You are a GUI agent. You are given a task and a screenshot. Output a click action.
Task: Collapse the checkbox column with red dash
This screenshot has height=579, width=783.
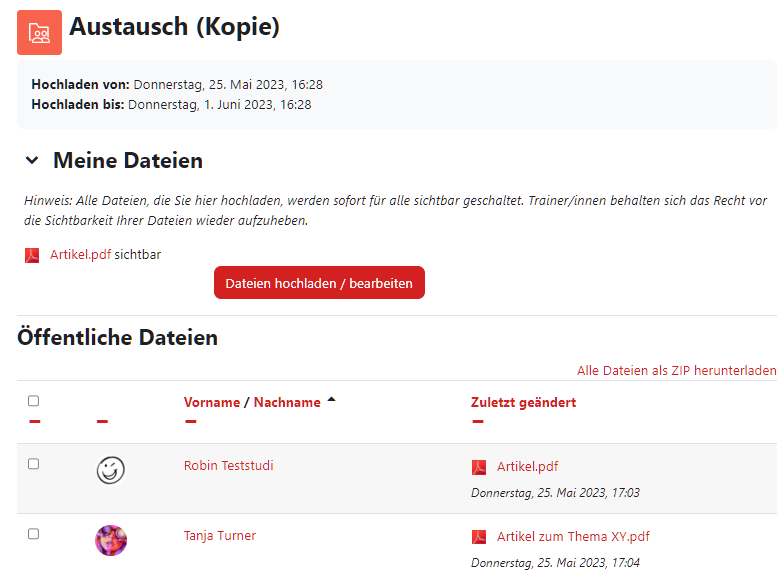click(x=34, y=422)
